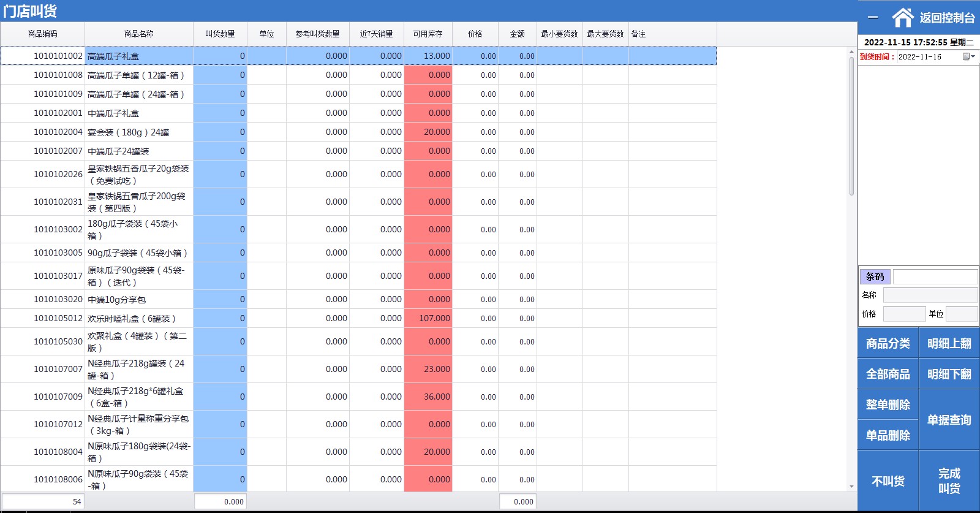
Task: Click the 叫货数量 column header
Action: point(220,34)
